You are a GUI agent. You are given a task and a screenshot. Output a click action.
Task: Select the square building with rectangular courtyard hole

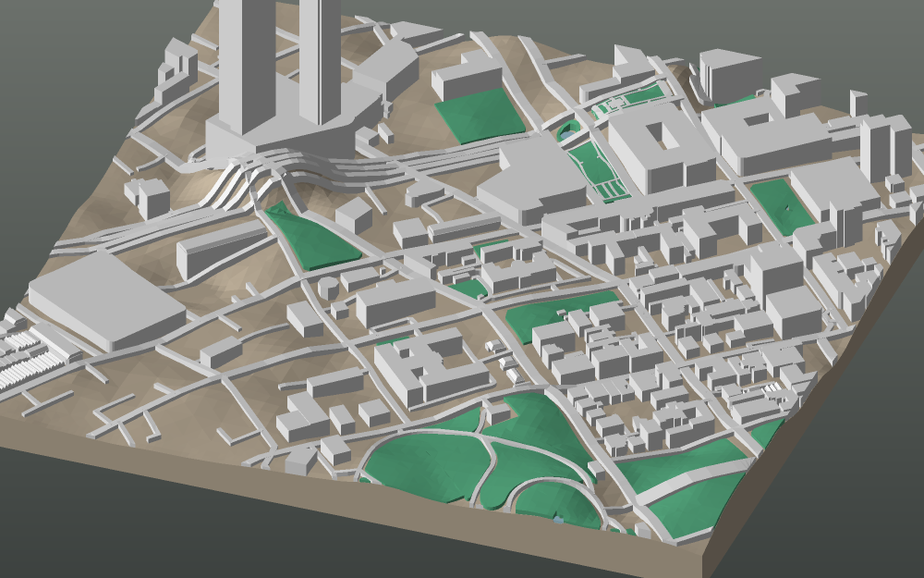[661, 147]
